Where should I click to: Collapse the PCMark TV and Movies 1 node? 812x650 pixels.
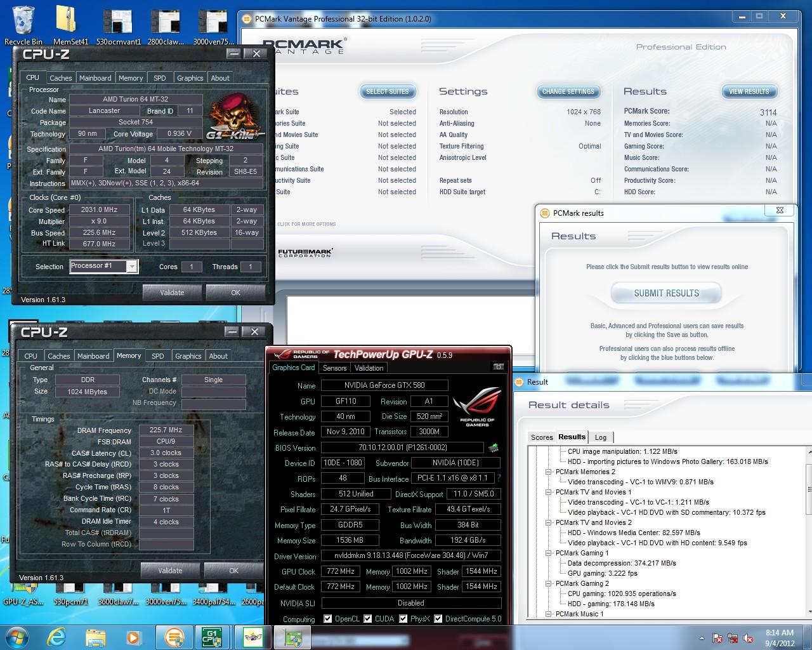tap(549, 492)
